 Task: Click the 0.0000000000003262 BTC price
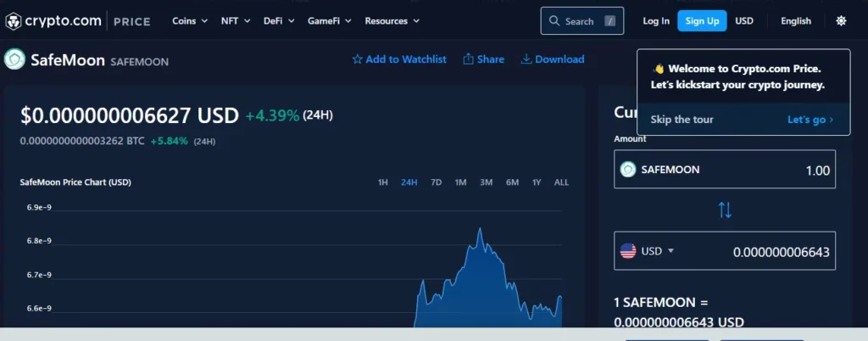pos(82,141)
